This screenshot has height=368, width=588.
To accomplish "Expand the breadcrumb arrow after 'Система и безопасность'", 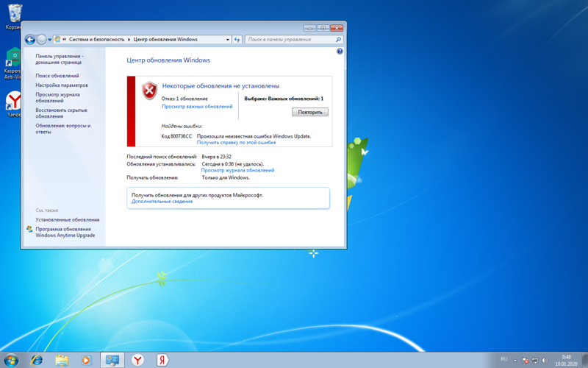I will (129, 40).
